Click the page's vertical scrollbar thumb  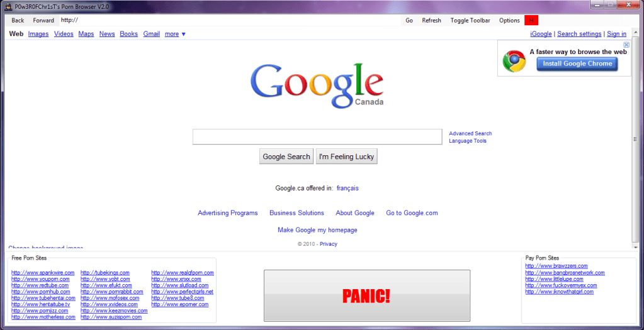tap(636, 140)
